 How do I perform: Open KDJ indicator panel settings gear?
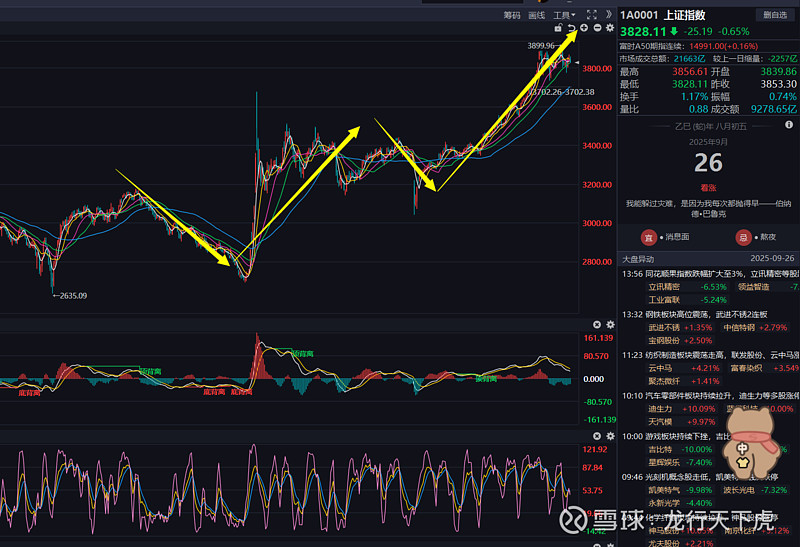pos(610,436)
